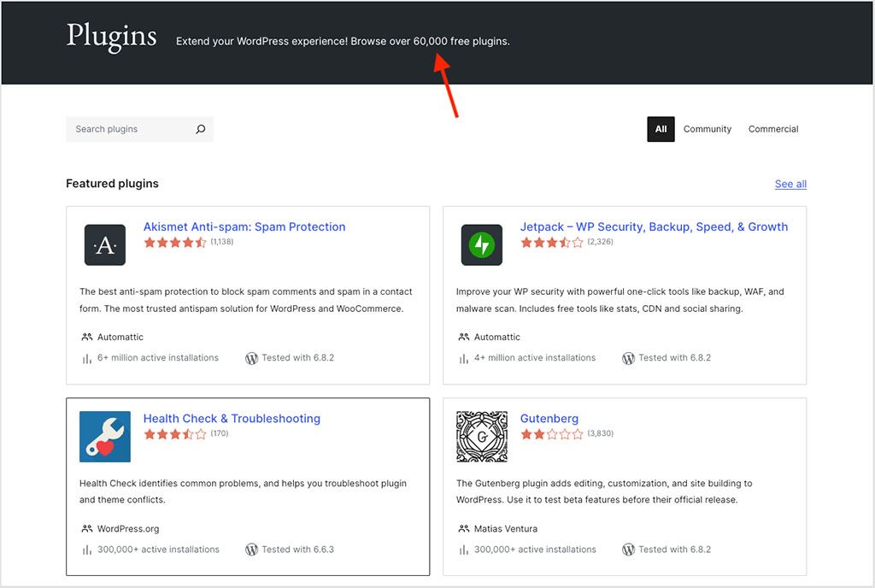The height and width of the screenshot is (588, 875).
Task: Click the search magnifier icon
Action: click(x=200, y=129)
